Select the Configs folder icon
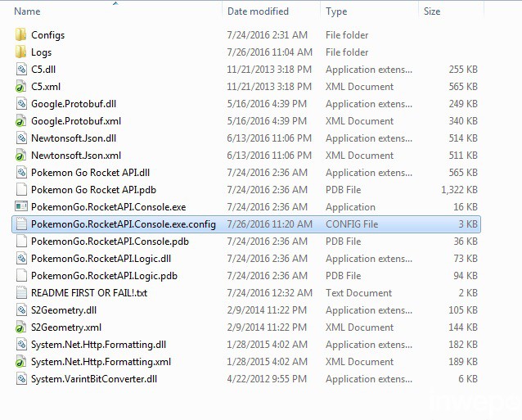This screenshot has height=420, width=522. pyautogui.click(x=21, y=35)
